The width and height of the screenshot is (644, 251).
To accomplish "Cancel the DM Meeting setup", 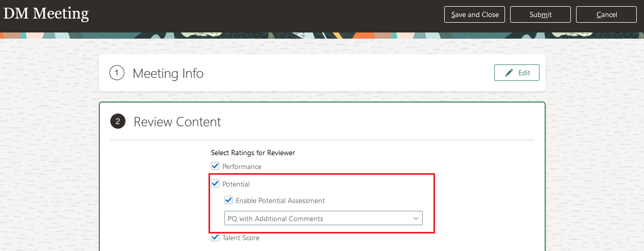I will [x=606, y=14].
